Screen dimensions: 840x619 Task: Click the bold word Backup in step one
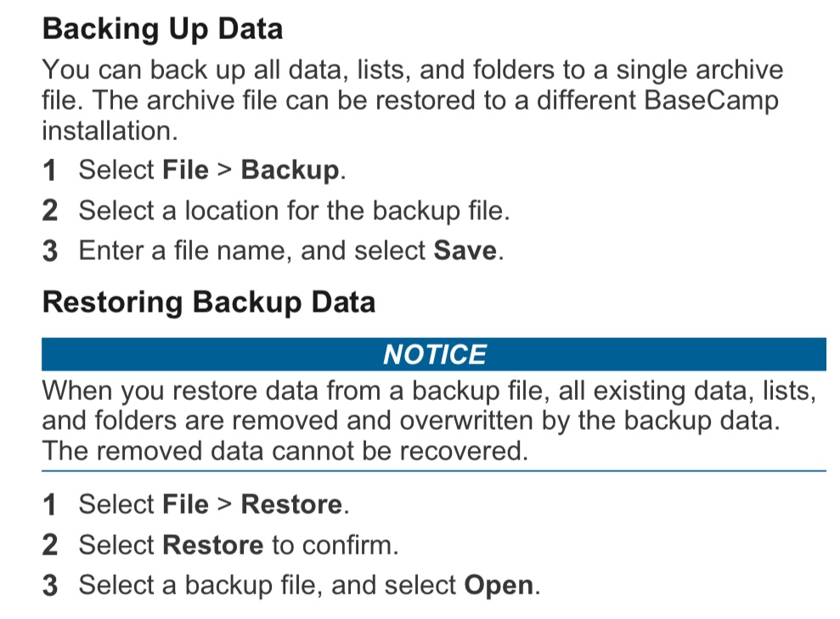click(290, 171)
